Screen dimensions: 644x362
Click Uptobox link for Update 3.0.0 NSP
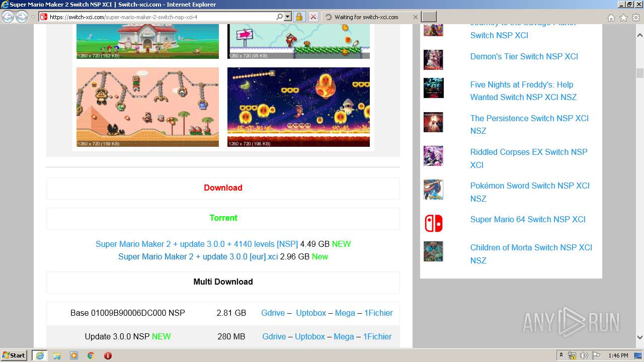coord(310,336)
